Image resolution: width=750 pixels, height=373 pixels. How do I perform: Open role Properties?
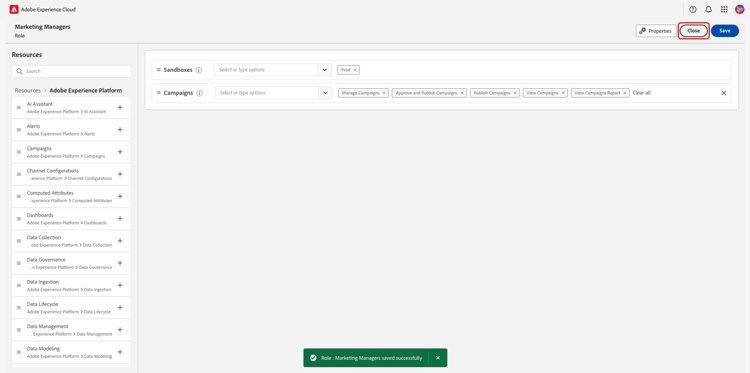click(656, 31)
